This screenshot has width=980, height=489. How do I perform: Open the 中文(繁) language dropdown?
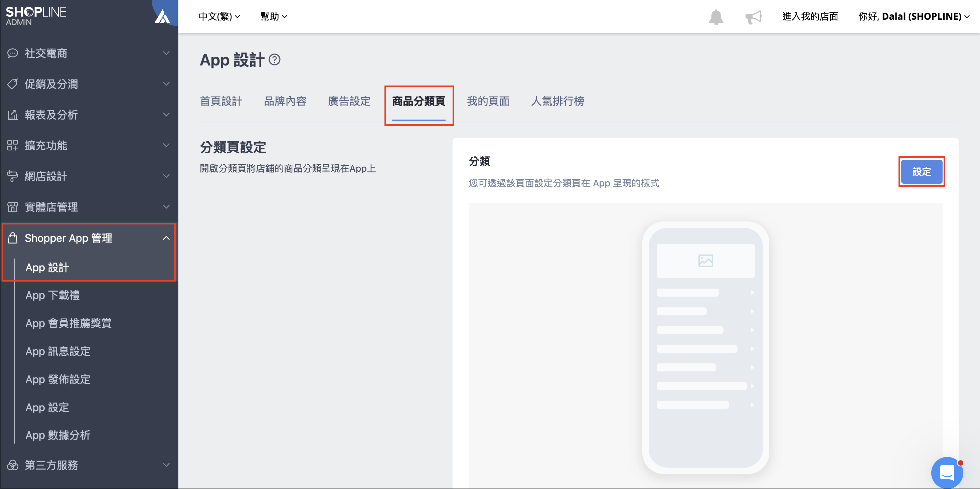(x=219, y=16)
